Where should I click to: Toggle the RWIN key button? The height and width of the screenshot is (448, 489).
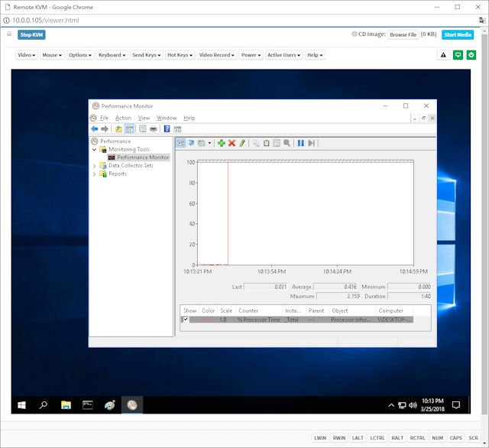click(x=339, y=438)
